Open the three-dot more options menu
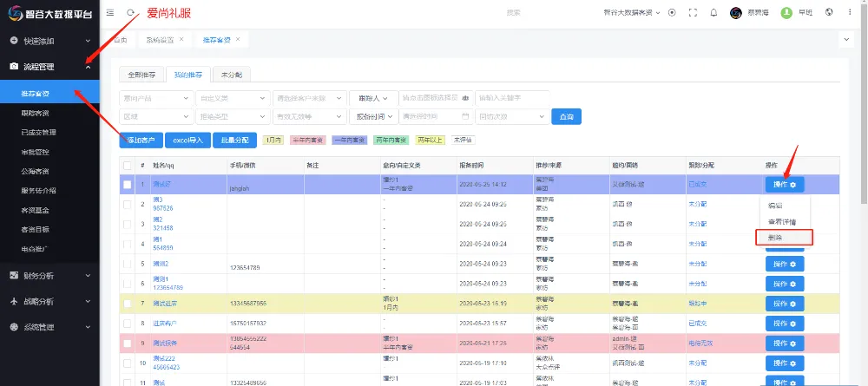 (x=851, y=13)
